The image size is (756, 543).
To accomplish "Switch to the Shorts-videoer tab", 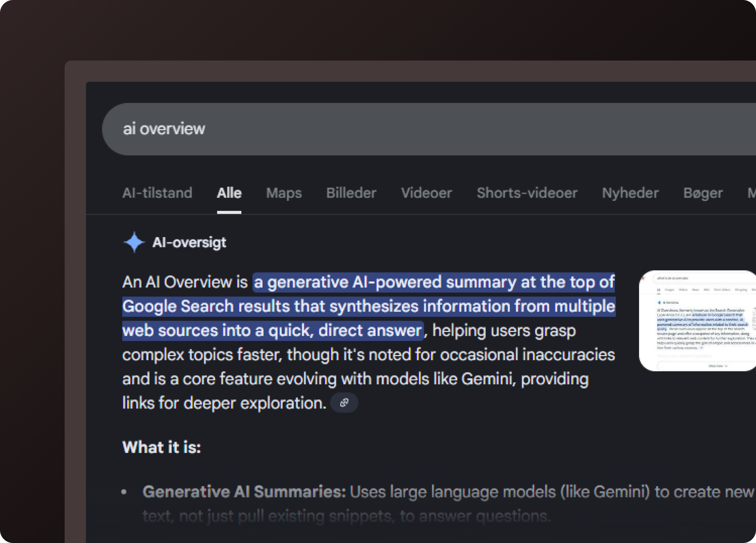I will (527, 193).
